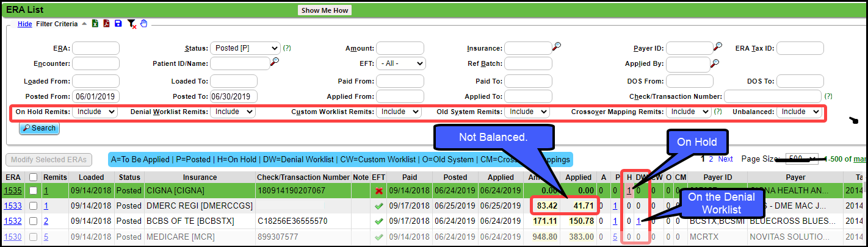This screenshot has width=868, height=247.
Task: Click the hand icon beside Filter Criteria
Action: coord(144,24)
